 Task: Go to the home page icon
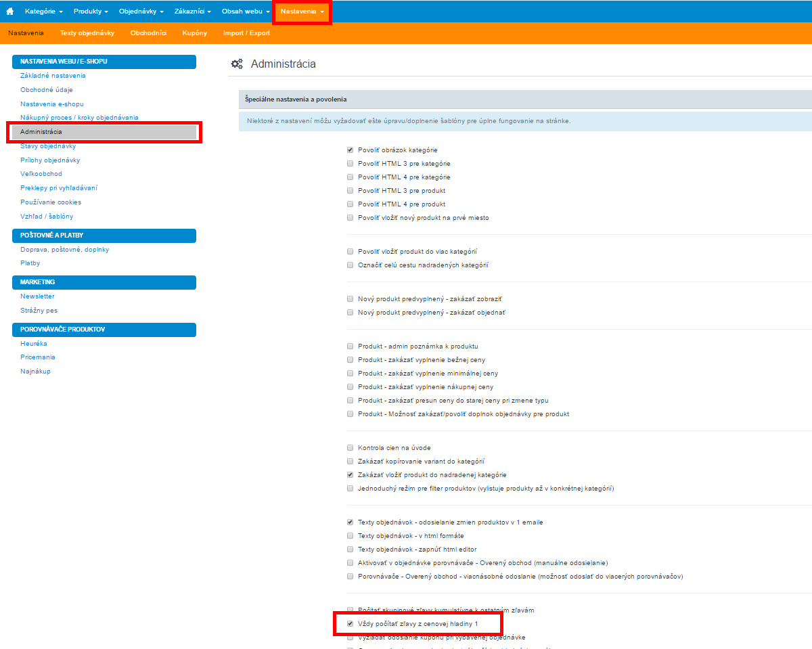click(x=9, y=12)
